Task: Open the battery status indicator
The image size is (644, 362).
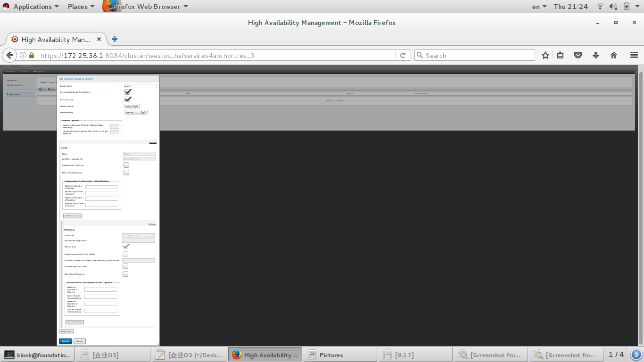Action: pyautogui.click(x=627, y=7)
